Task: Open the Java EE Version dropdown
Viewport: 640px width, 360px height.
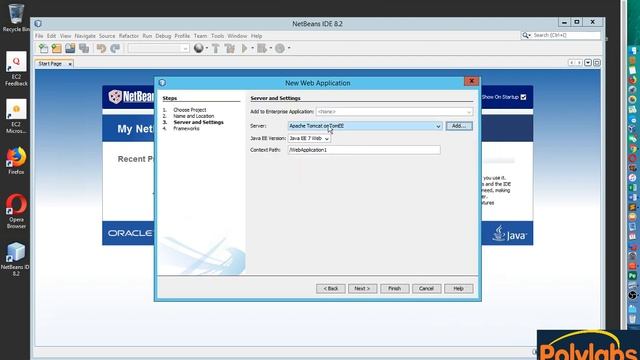Action: (x=327, y=139)
